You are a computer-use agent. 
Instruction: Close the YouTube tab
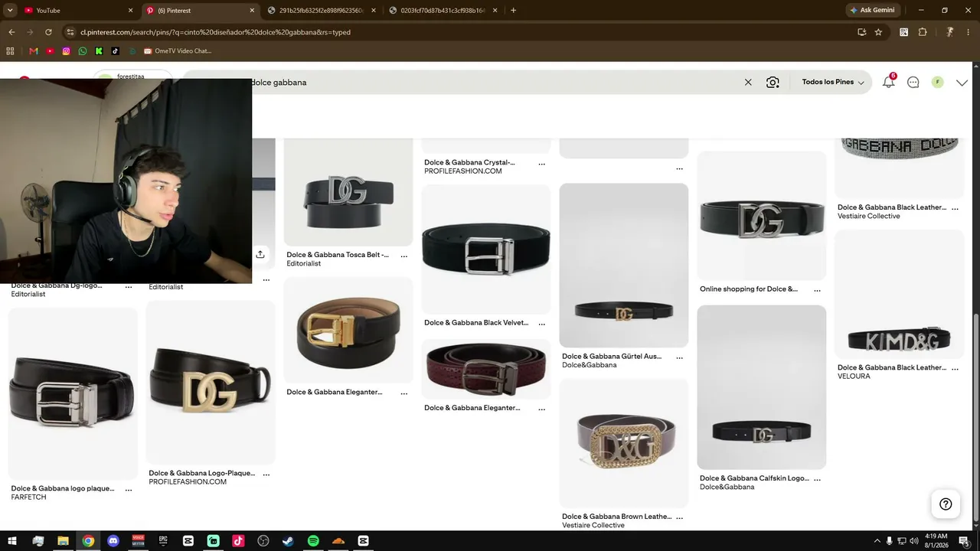tap(130, 11)
